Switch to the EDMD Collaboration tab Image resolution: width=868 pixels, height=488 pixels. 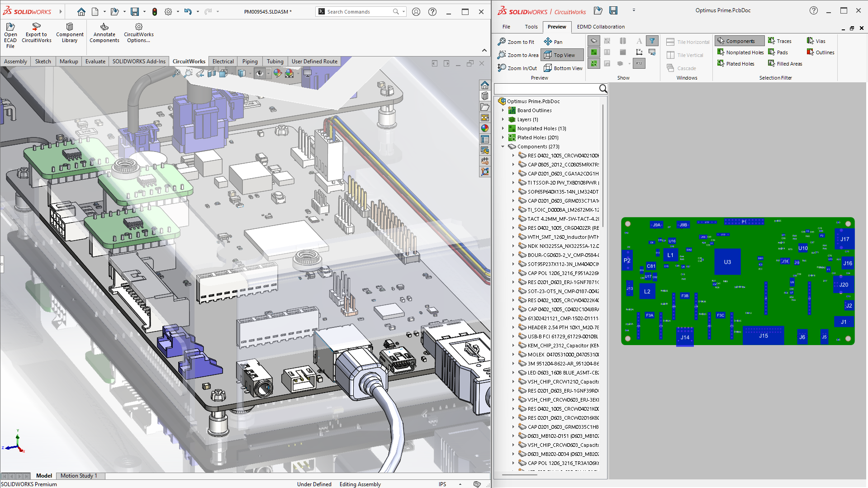(x=601, y=27)
